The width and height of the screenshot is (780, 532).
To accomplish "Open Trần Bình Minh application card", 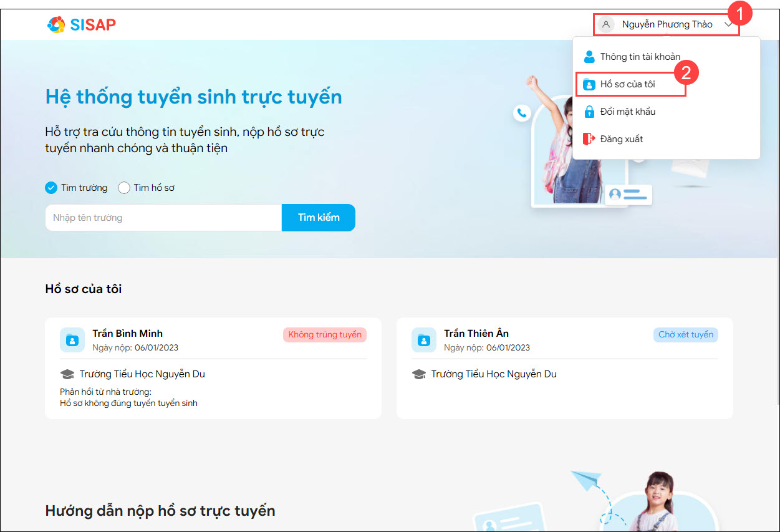I will pos(213,368).
